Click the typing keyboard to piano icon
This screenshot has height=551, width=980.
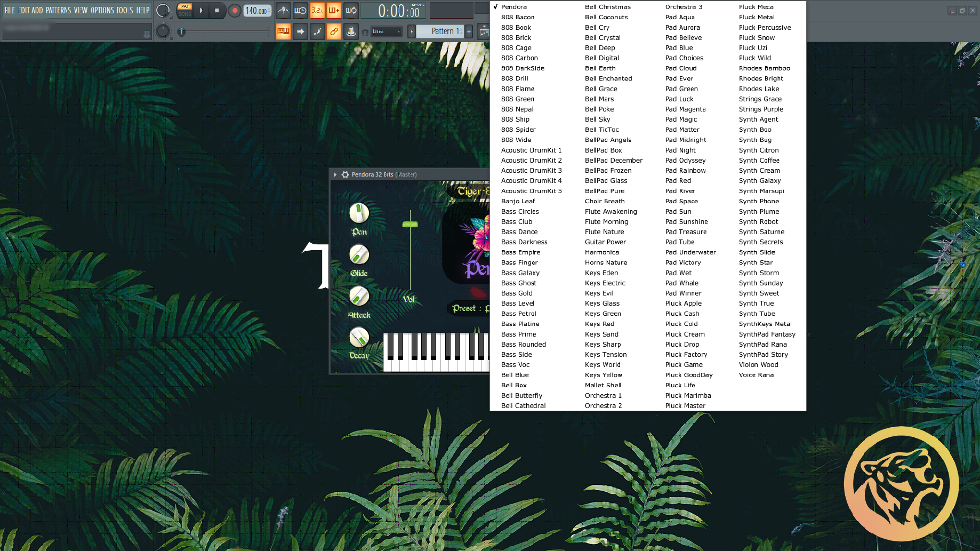point(283,31)
